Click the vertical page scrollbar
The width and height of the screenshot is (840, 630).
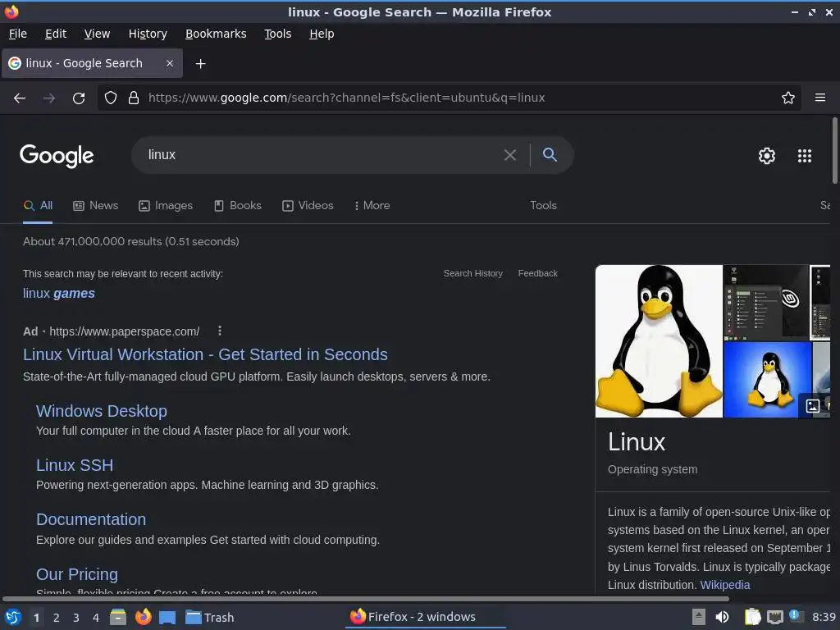point(834,151)
